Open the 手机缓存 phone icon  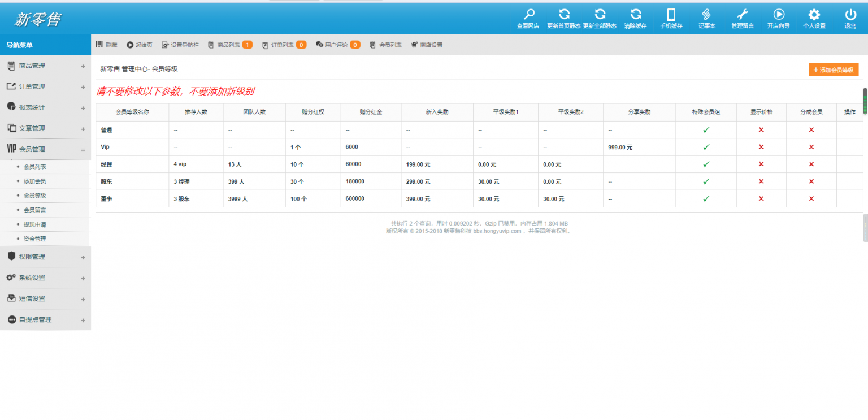tap(671, 15)
